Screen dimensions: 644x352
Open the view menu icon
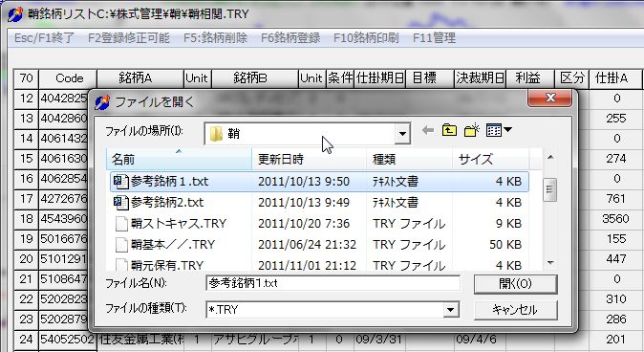[499, 130]
